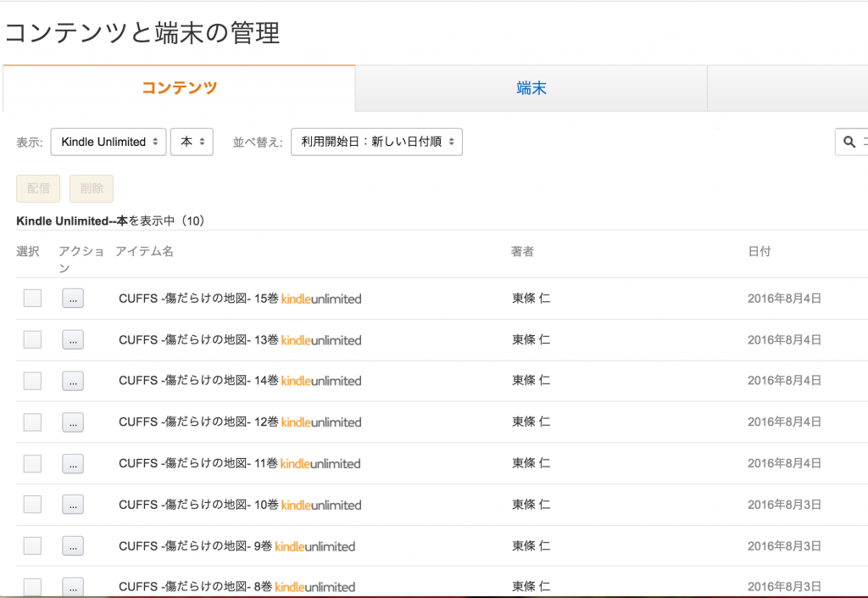Click the 削除 button
The image size is (868, 598).
point(92,188)
